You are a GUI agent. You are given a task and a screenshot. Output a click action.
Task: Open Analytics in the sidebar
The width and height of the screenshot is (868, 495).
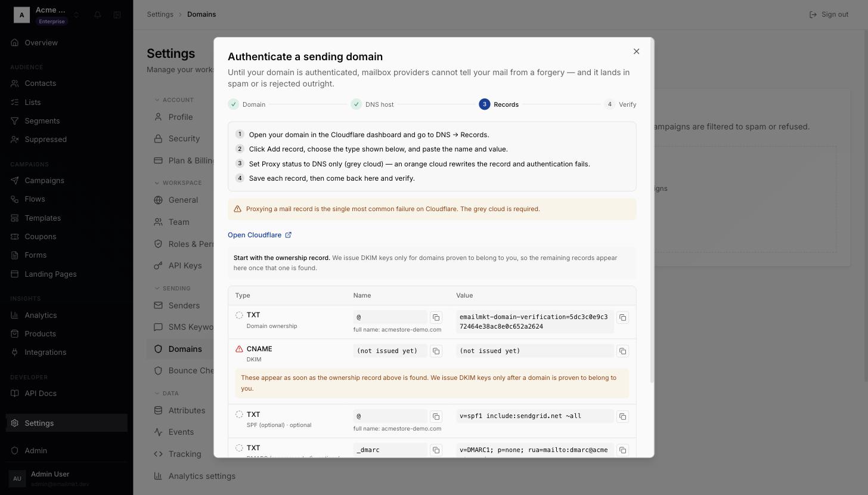click(x=67, y=315)
